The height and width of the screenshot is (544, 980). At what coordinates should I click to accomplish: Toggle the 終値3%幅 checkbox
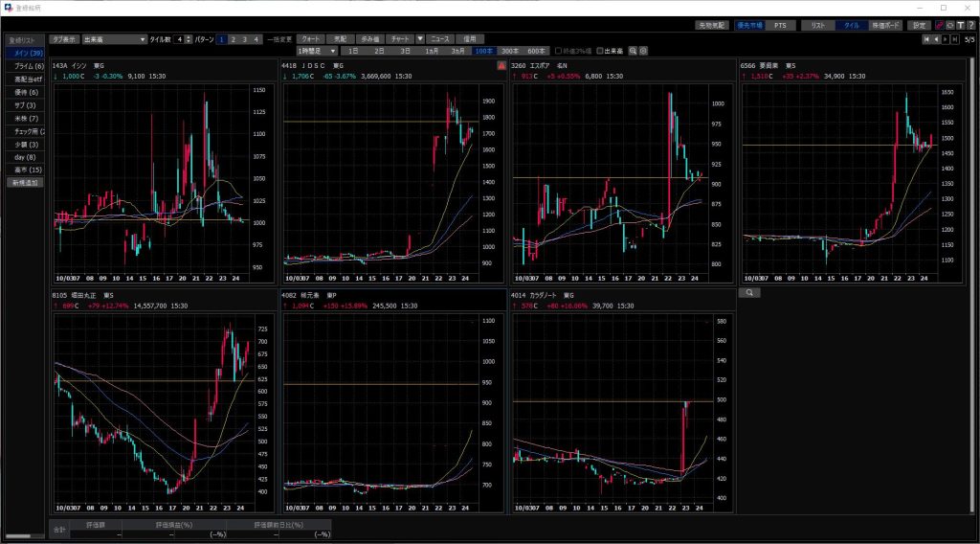[x=559, y=50]
